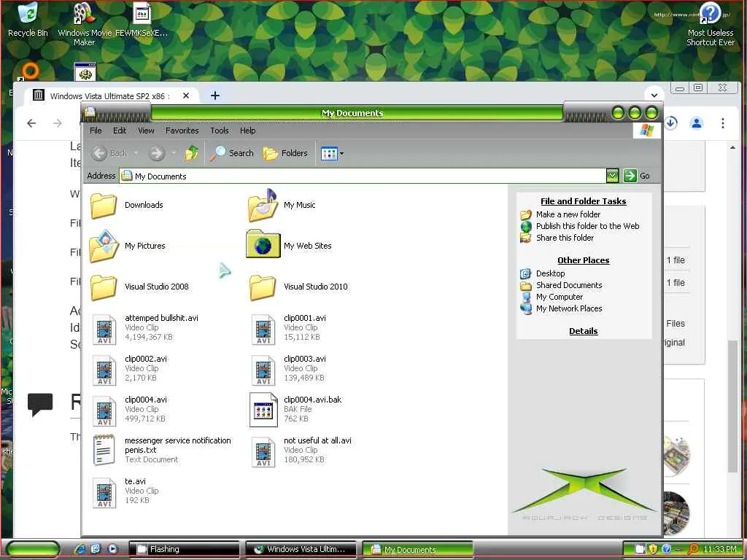Click the Views toolbar icon

pos(329,153)
